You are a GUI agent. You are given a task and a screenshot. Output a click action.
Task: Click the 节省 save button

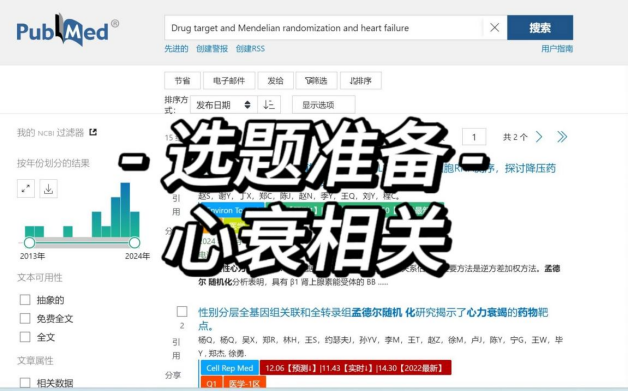(182, 80)
